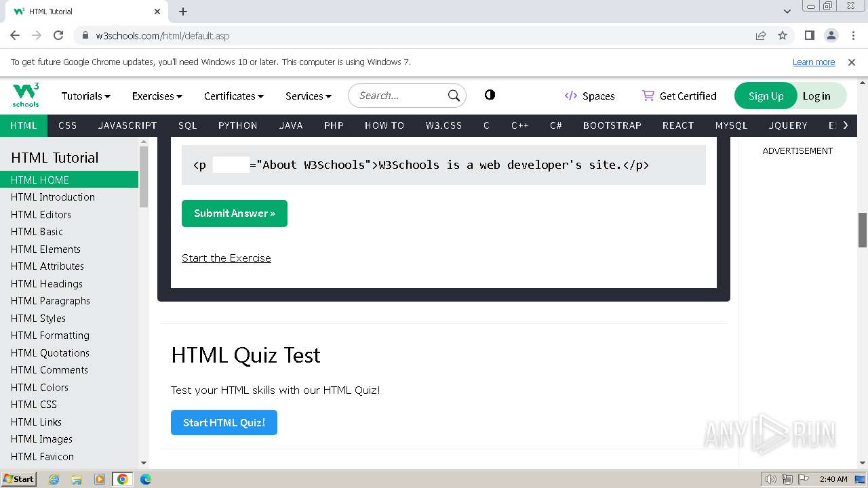The height and width of the screenshot is (488, 868).
Task: Click Show desktop button on taskbar
Action: coord(860,479)
